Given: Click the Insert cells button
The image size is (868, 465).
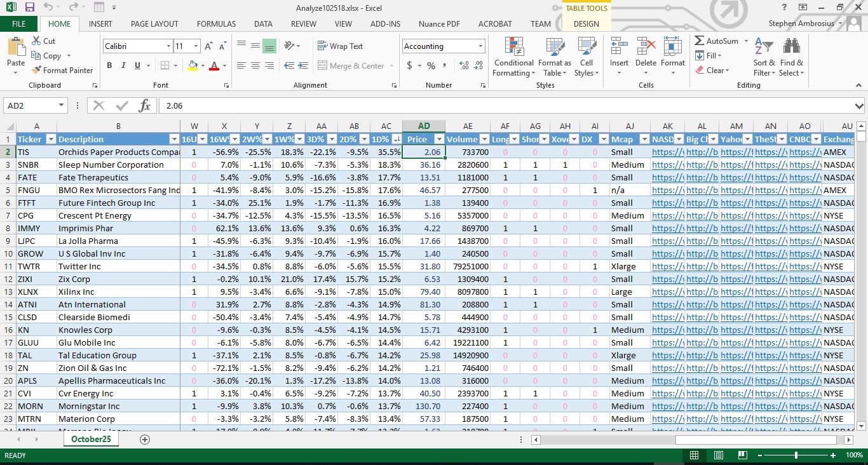Looking at the screenshot, I should click(x=619, y=57).
